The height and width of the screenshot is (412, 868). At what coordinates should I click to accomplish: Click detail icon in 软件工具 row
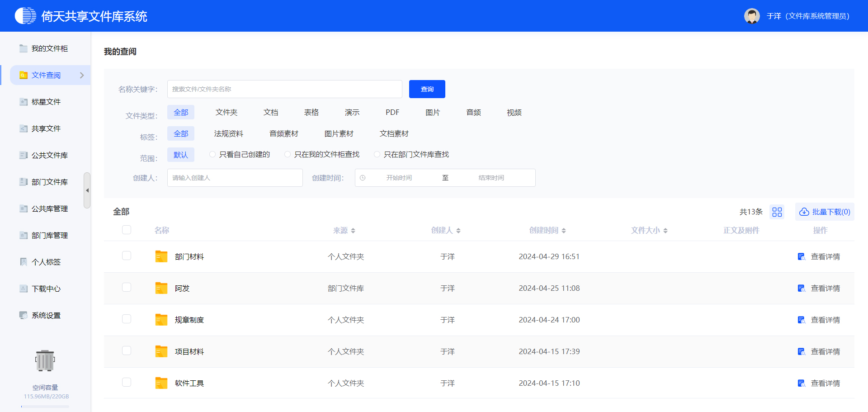pyautogui.click(x=802, y=383)
